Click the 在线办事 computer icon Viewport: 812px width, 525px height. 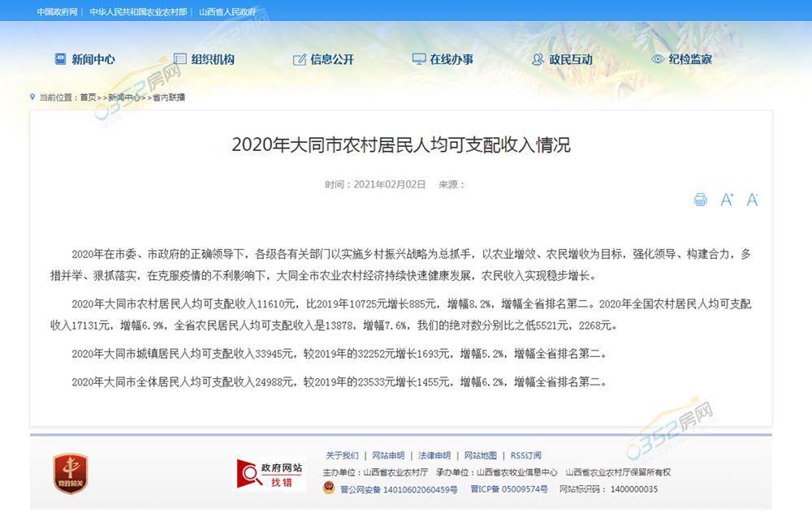(x=418, y=58)
